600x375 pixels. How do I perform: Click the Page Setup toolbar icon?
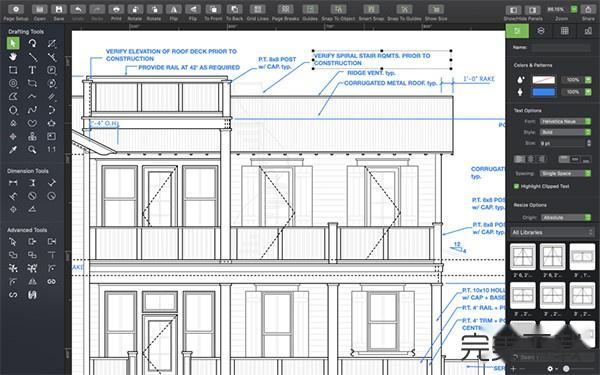(x=16, y=9)
